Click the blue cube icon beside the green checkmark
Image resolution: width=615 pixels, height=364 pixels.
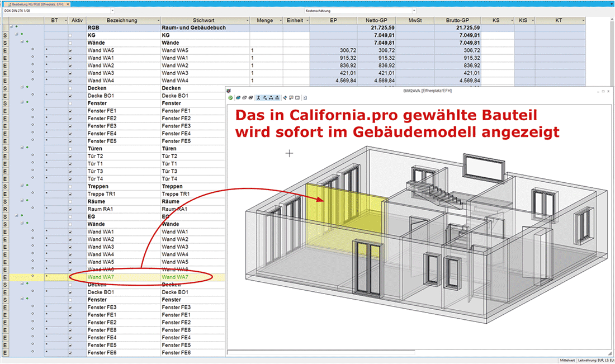point(238,98)
